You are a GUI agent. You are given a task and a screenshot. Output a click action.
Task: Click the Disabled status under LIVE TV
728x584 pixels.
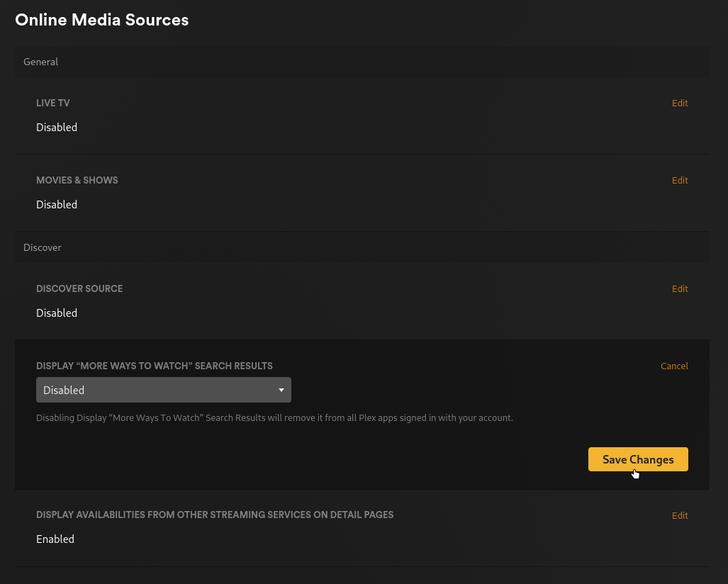57,127
